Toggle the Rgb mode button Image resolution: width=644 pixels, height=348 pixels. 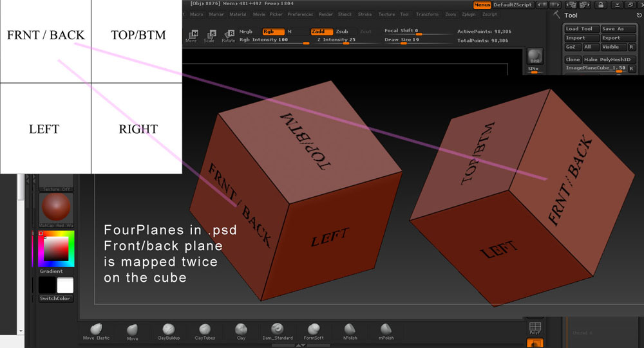click(272, 32)
